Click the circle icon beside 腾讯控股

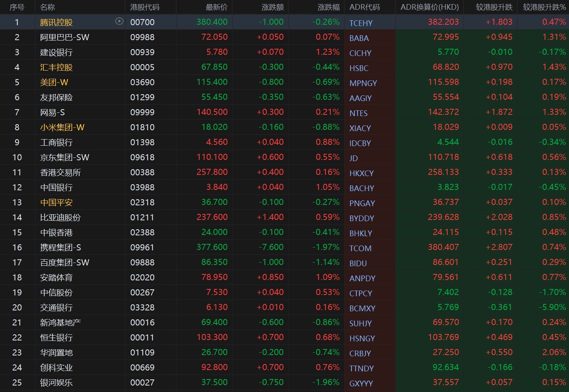coord(119,22)
